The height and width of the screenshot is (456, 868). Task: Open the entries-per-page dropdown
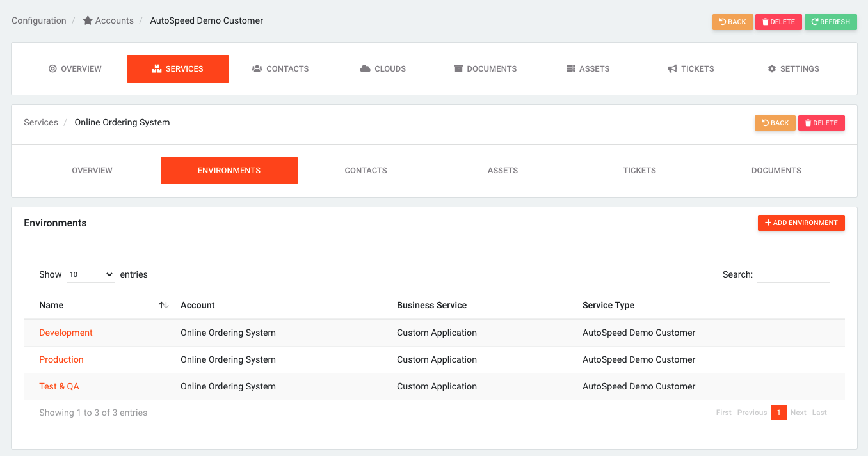(90, 274)
